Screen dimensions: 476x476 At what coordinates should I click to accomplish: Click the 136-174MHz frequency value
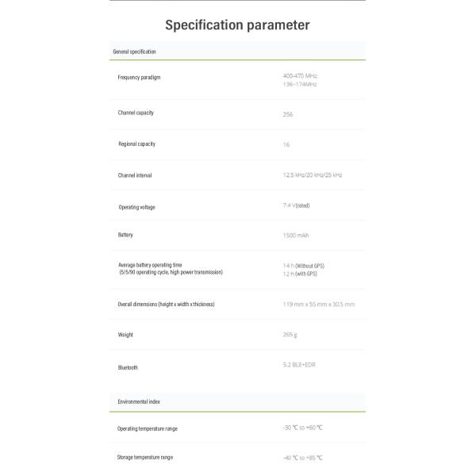[x=300, y=83]
